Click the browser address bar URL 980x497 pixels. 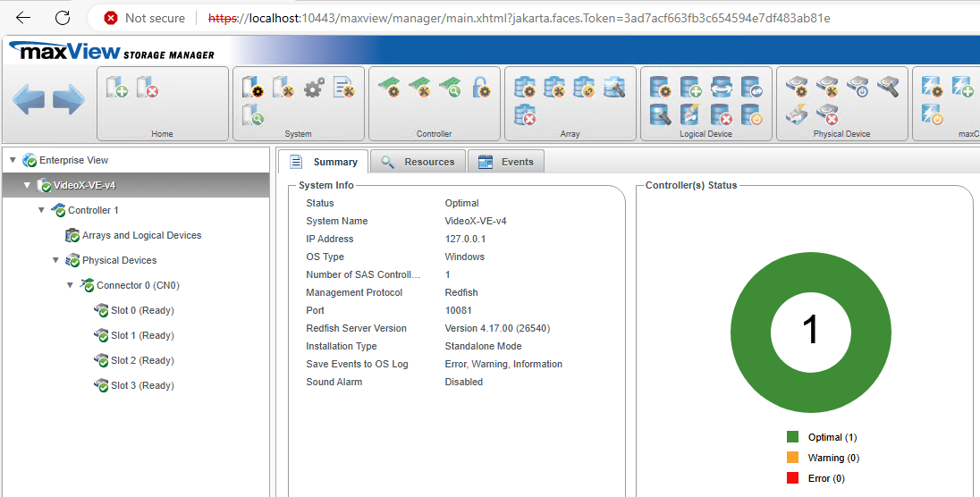click(519, 18)
